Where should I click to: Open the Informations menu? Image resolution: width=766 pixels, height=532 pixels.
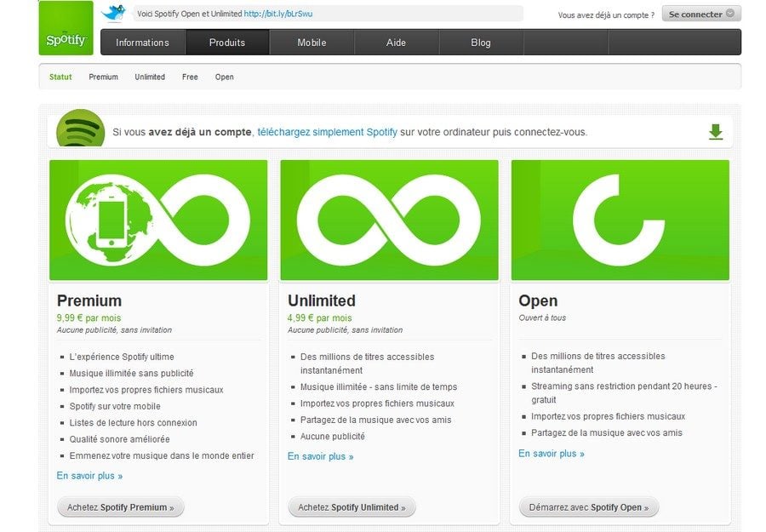click(x=142, y=43)
